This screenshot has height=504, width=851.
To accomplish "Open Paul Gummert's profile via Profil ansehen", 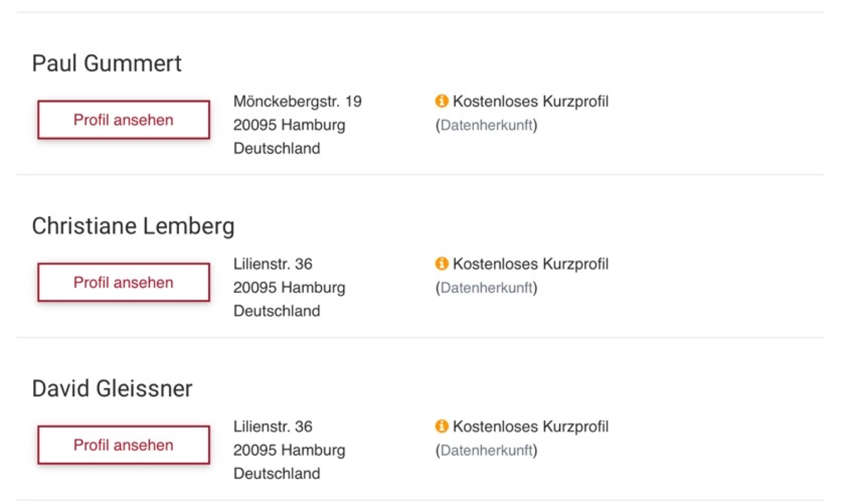I will (x=124, y=120).
